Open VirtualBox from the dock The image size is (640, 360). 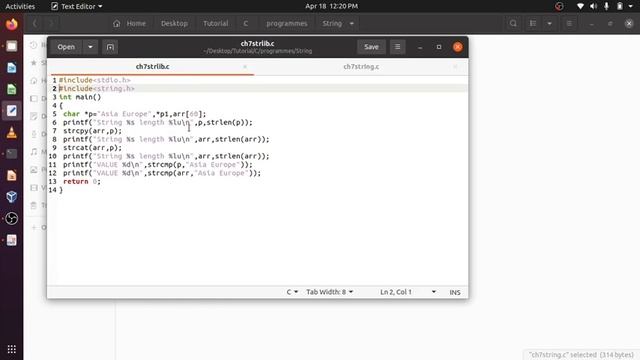click(x=11, y=197)
